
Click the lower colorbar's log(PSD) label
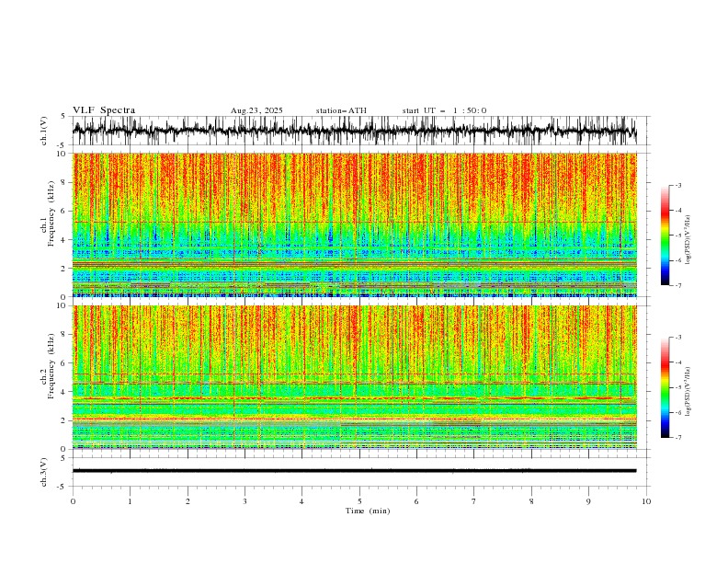(x=688, y=392)
